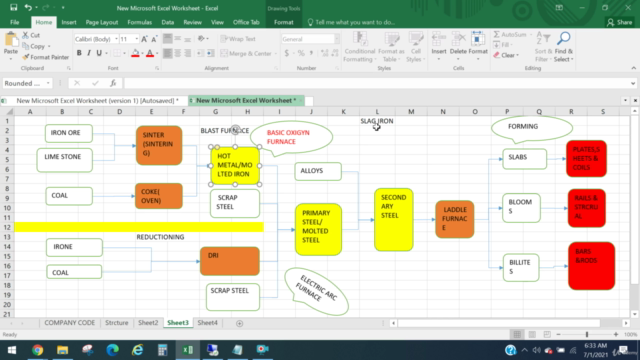
Task: Click the Insert cells icon
Action: tap(439, 39)
